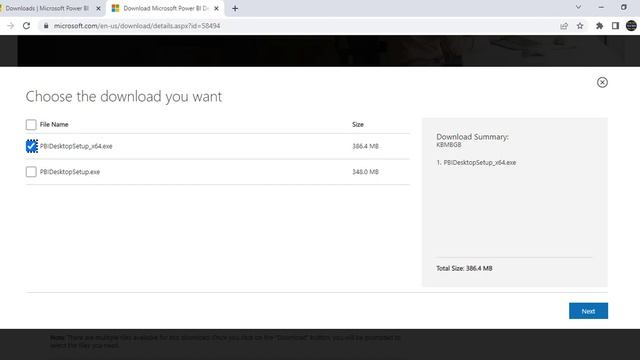Screen dimensions: 640x360
Task: Open the browser side panel icon
Action: pyautogui.click(x=615, y=26)
